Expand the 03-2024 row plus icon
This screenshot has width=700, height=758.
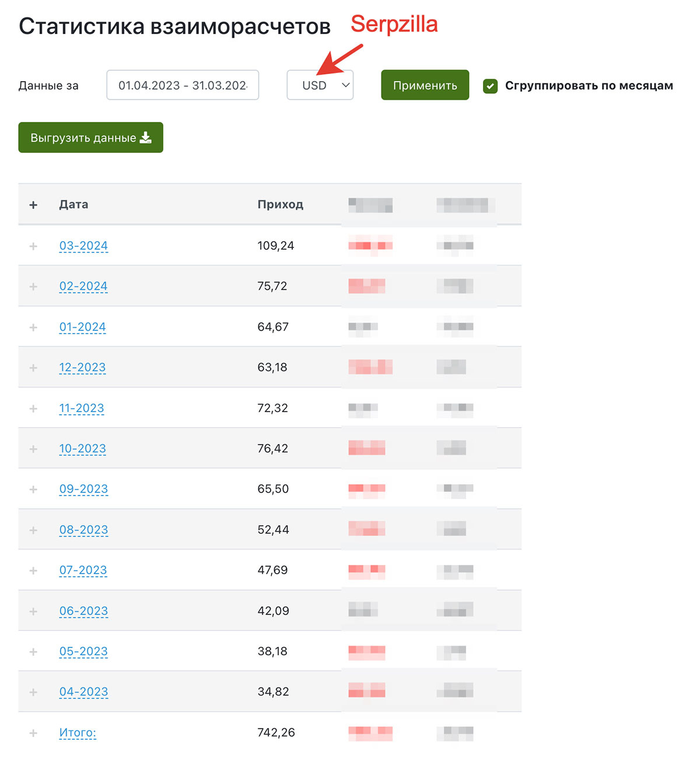(33, 246)
